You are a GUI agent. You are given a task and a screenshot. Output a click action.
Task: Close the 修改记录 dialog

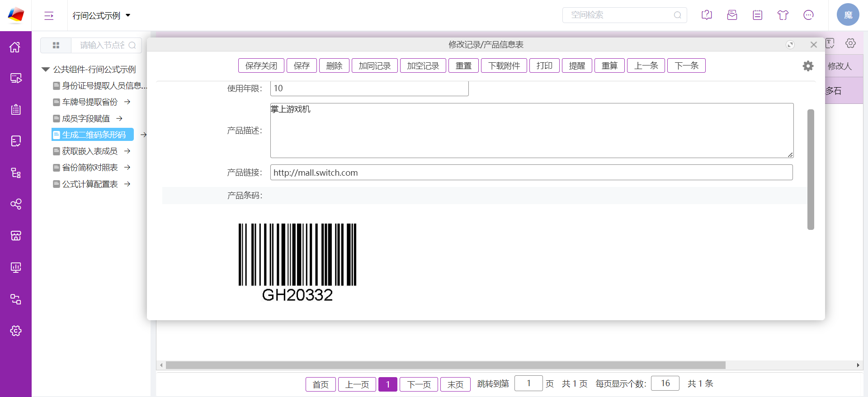814,45
